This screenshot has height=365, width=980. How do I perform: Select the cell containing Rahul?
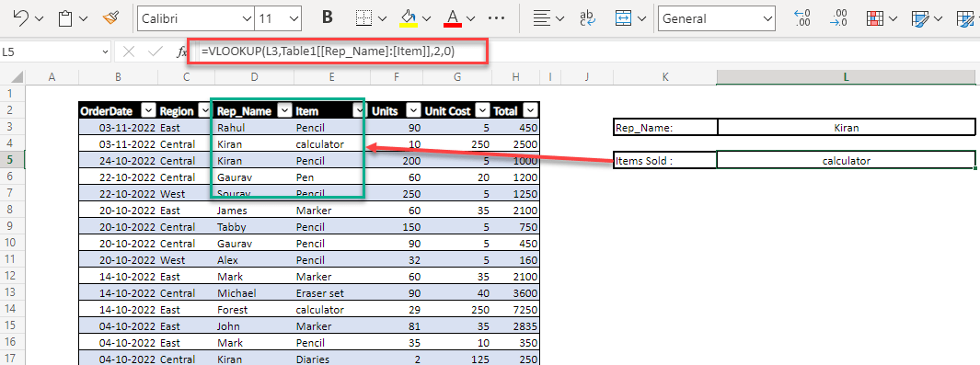(254, 127)
